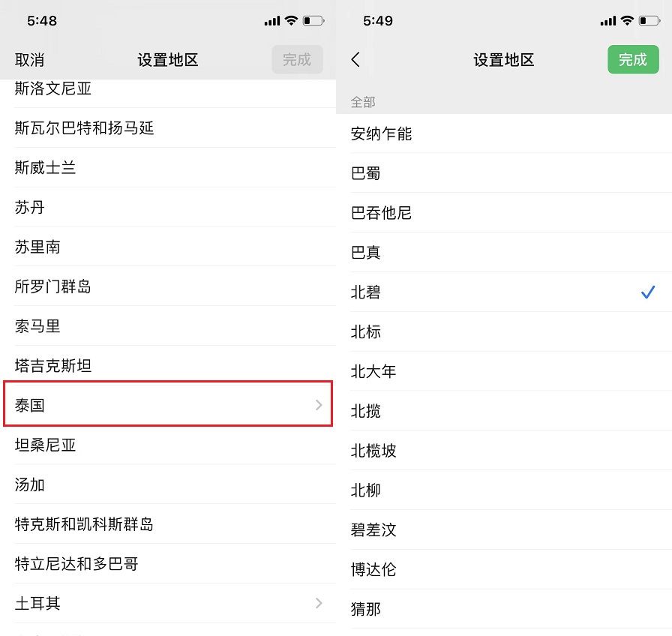Choose 坦桑尼亚 from the country list
The image size is (672, 636).
pyautogui.click(x=46, y=445)
